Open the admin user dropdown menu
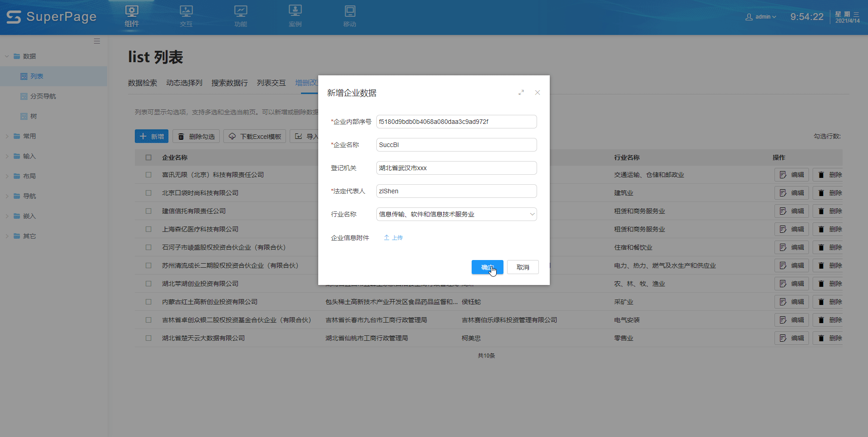This screenshot has height=437, width=868. pyautogui.click(x=761, y=17)
